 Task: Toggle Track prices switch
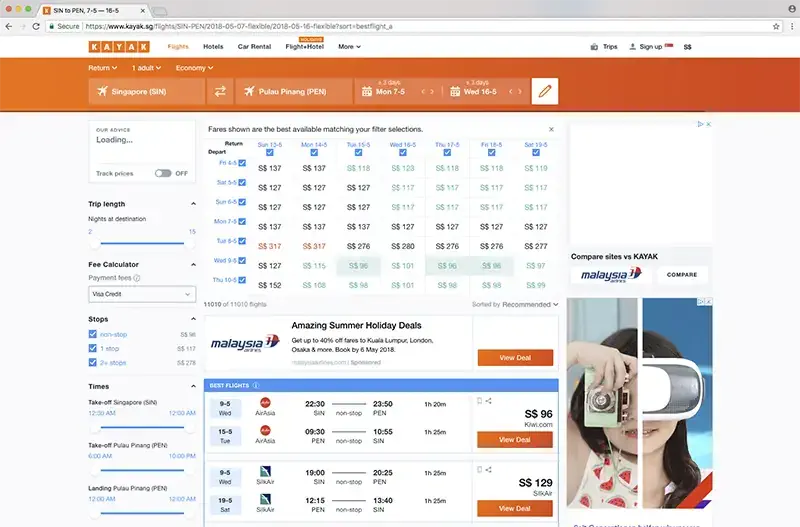[163, 173]
